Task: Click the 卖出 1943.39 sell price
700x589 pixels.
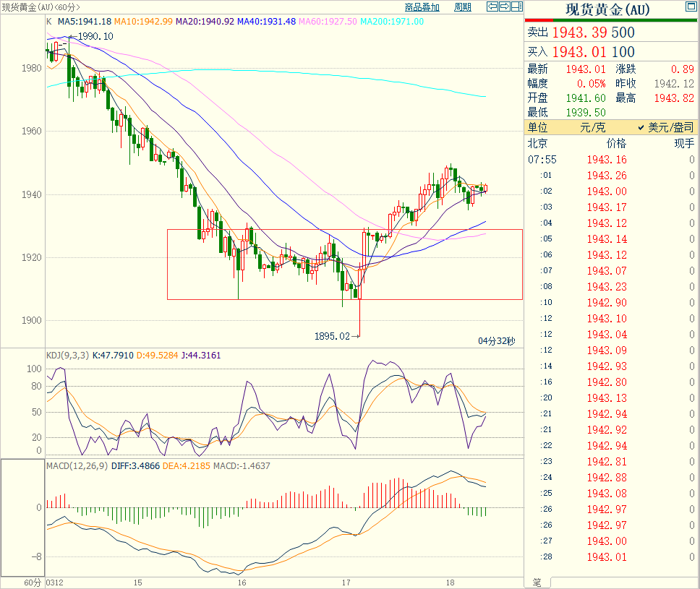Action: click(x=579, y=32)
